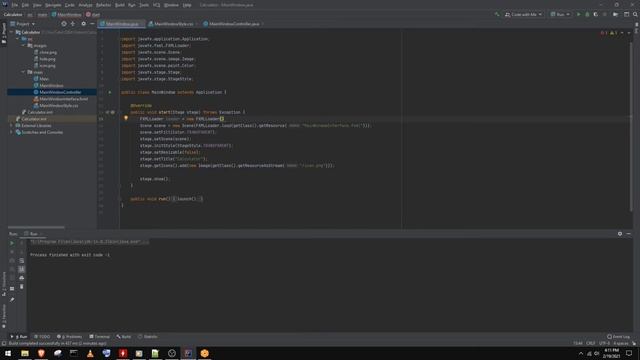Open the Project view selector dropdown
Screen dimensions: 640x360
coord(23,24)
